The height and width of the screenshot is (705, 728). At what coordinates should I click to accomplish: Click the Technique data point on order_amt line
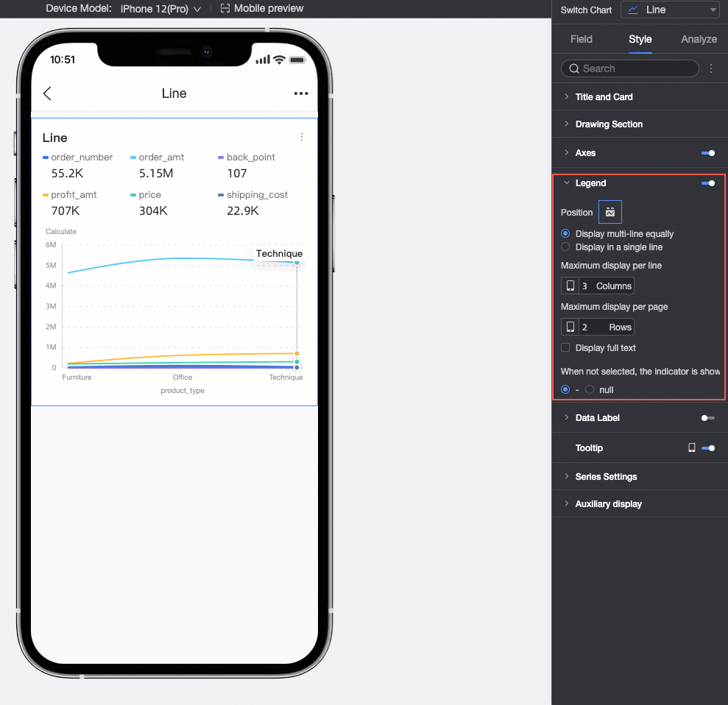tap(297, 263)
